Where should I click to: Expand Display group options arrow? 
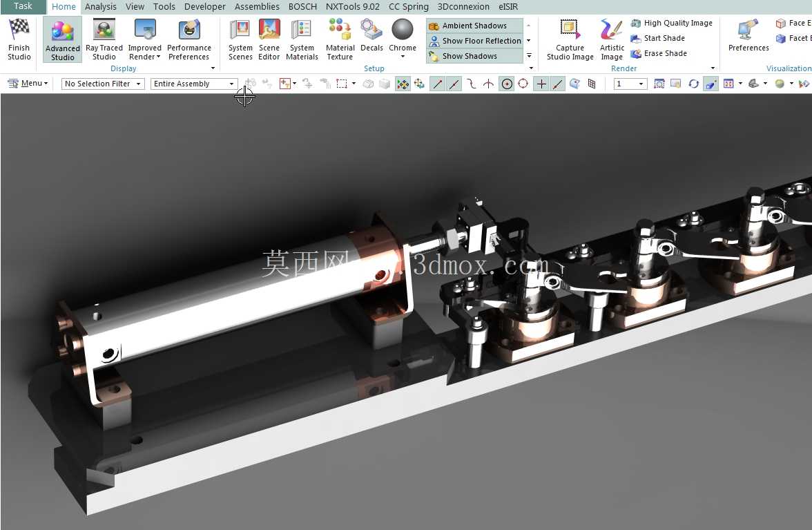tap(213, 68)
